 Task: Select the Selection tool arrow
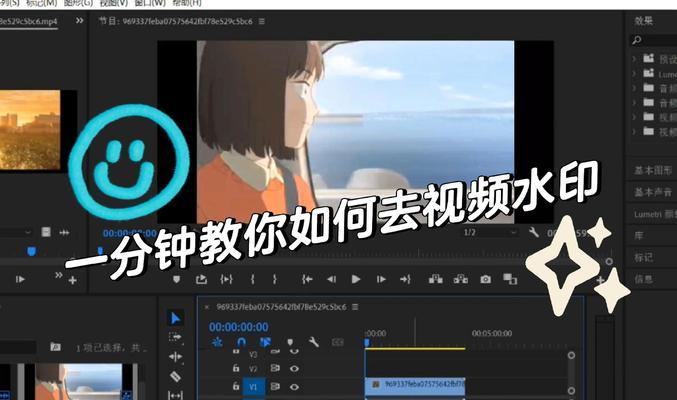tap(175, 318)
